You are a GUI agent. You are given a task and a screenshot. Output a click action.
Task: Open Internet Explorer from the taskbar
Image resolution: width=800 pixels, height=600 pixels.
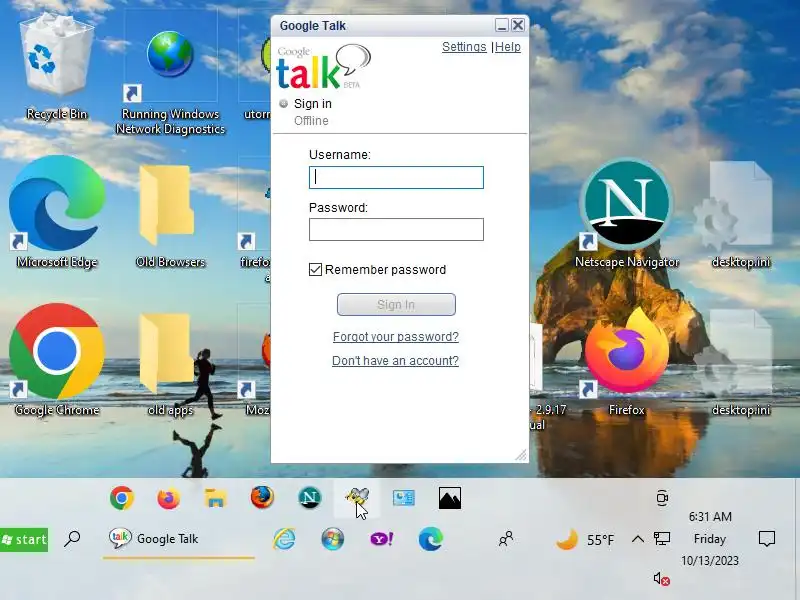point(284,539)
